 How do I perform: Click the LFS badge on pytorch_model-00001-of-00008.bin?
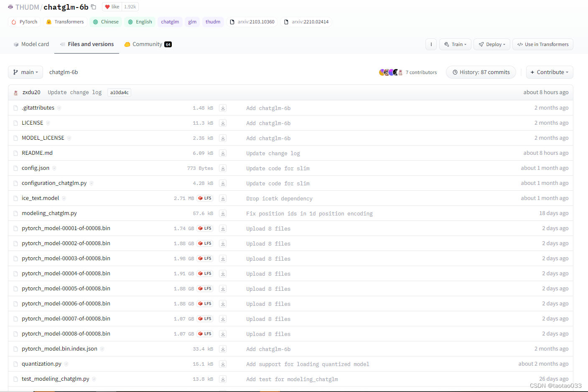(204, 228)
